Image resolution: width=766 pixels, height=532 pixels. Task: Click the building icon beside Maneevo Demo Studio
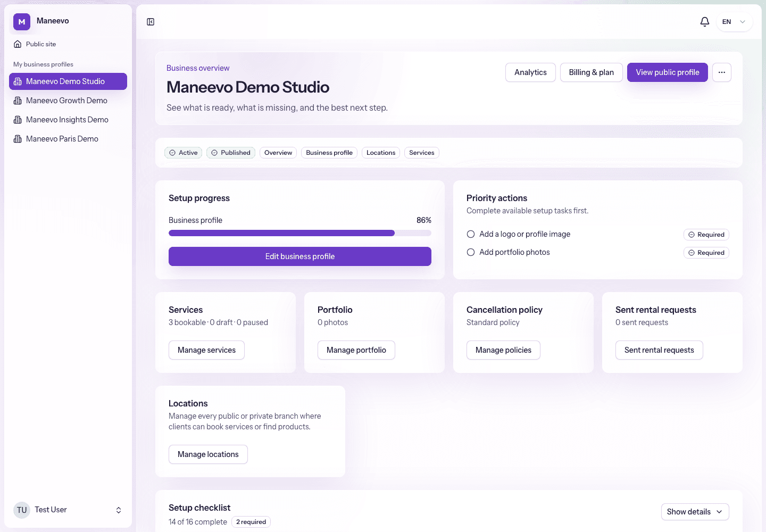click(x=18, y=81)
